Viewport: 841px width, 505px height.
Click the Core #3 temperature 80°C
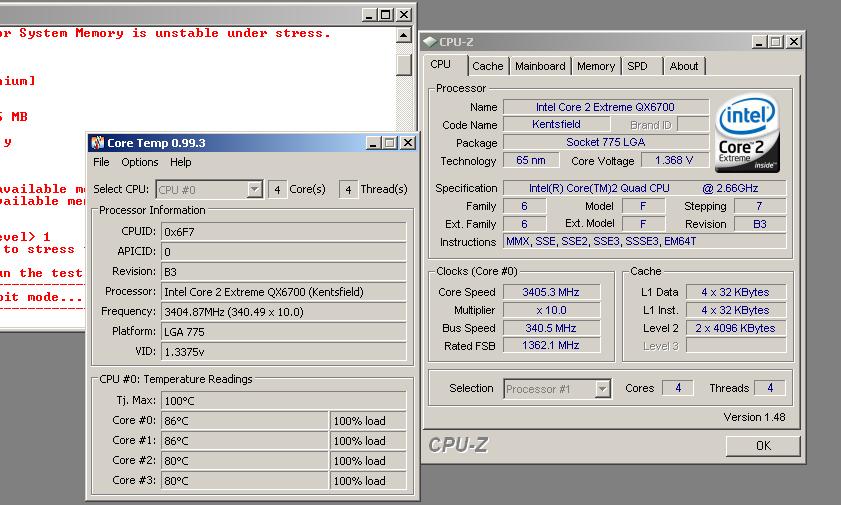tap(245, 481)
